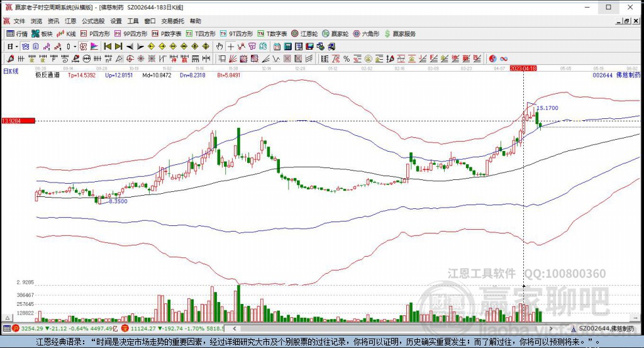Select the hand pan tool
This screenshot has width=644, height=348.
click(x=219, y=47)
